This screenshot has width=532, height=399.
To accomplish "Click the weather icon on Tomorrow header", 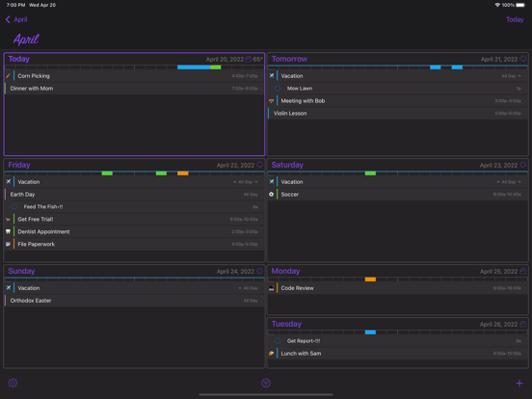I will (522, 59).
